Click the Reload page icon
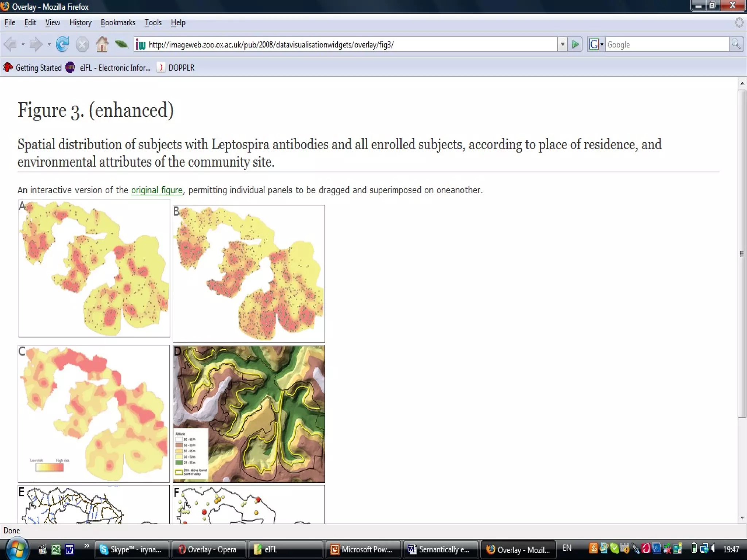The image size is (747, 560). tap(62, 44)
